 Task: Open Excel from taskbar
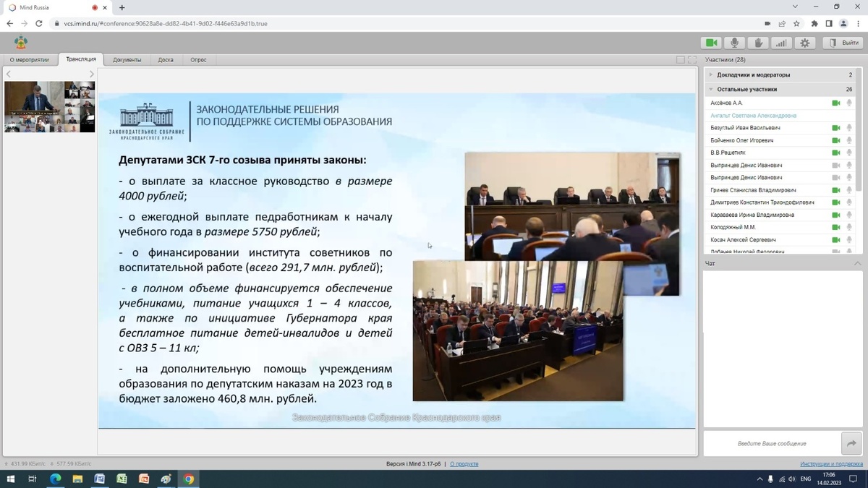[122, 479]
